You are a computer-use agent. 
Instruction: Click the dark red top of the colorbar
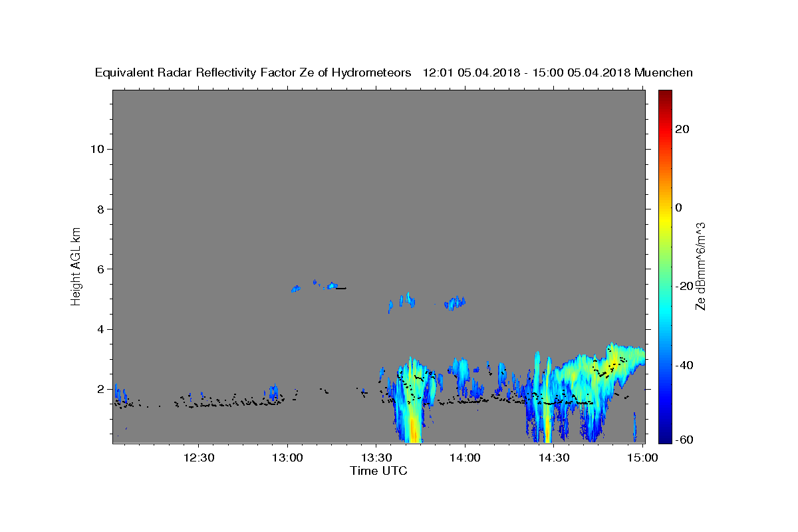coord(664,94)
